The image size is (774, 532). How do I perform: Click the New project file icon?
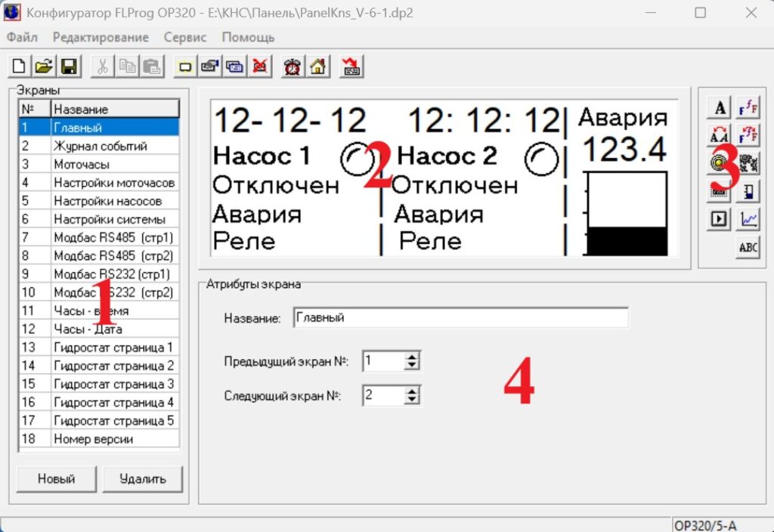click(18, 67)
